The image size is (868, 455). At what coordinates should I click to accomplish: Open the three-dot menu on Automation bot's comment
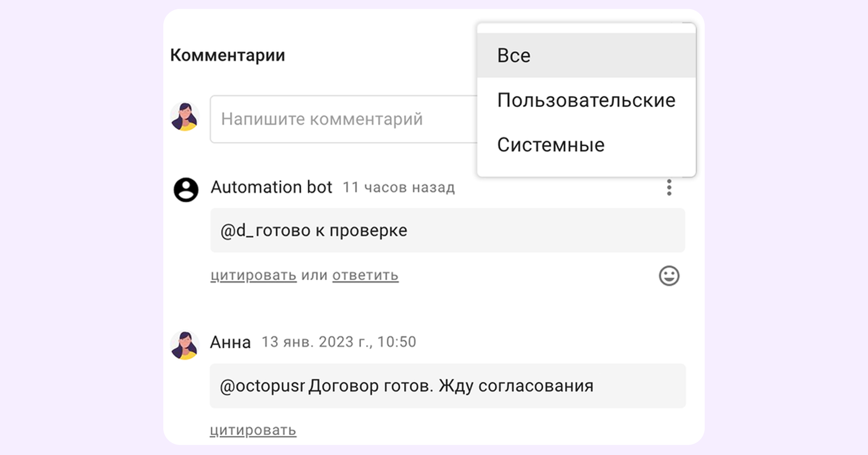point(669,187)
